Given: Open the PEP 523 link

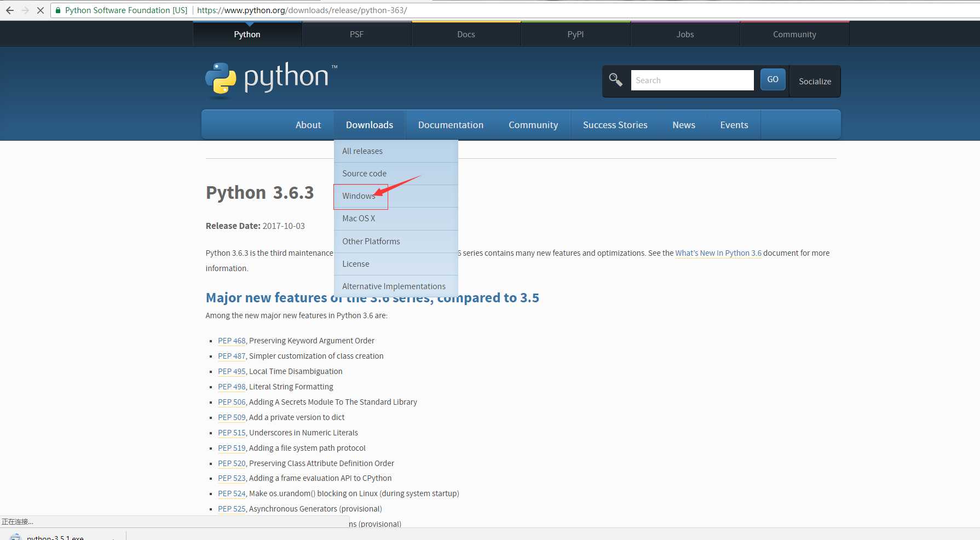Looking at the screenshot, I should click(x=232, y=478).
